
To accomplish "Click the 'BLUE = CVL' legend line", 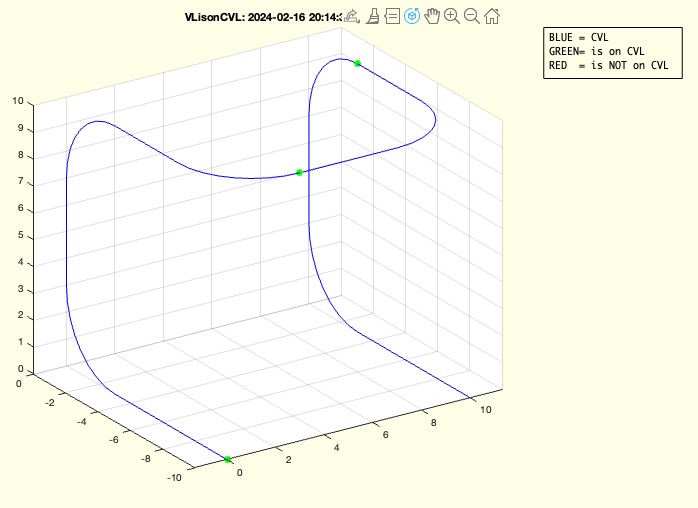I will 578,38.
